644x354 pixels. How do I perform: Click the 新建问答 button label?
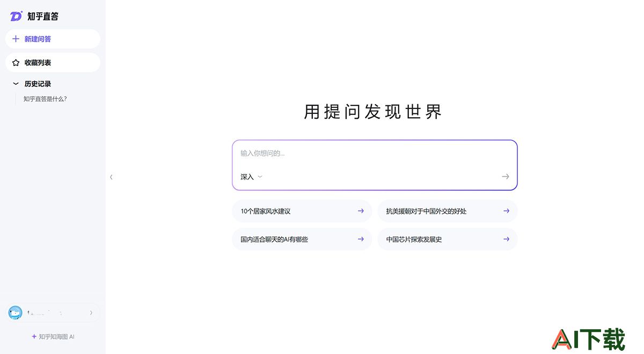click(38, 39)
